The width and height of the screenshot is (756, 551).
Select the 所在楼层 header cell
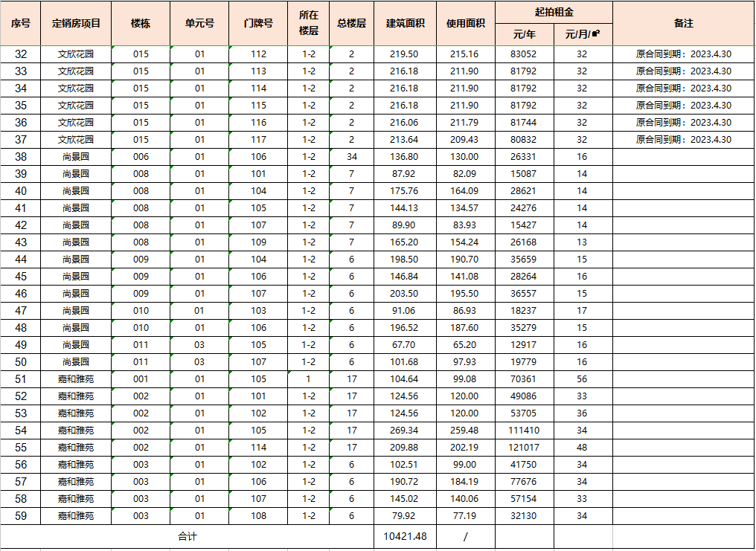click(309, 23)
